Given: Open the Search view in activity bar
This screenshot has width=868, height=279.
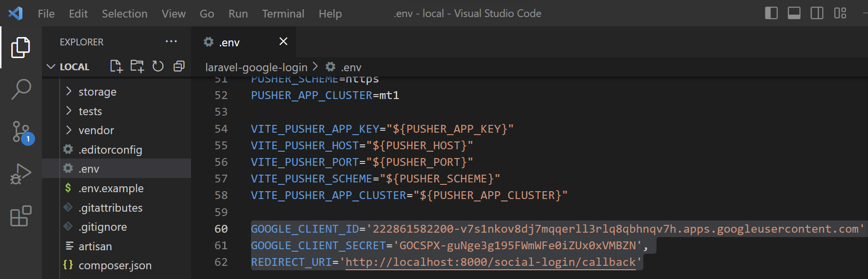Looking at the screenshot, I should tap(21, 90).
